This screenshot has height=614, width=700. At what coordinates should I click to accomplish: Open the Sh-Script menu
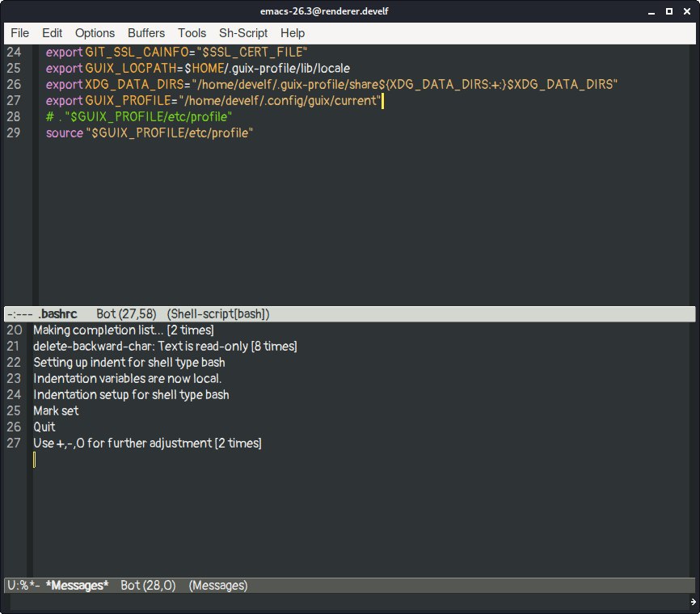(243, 33)
